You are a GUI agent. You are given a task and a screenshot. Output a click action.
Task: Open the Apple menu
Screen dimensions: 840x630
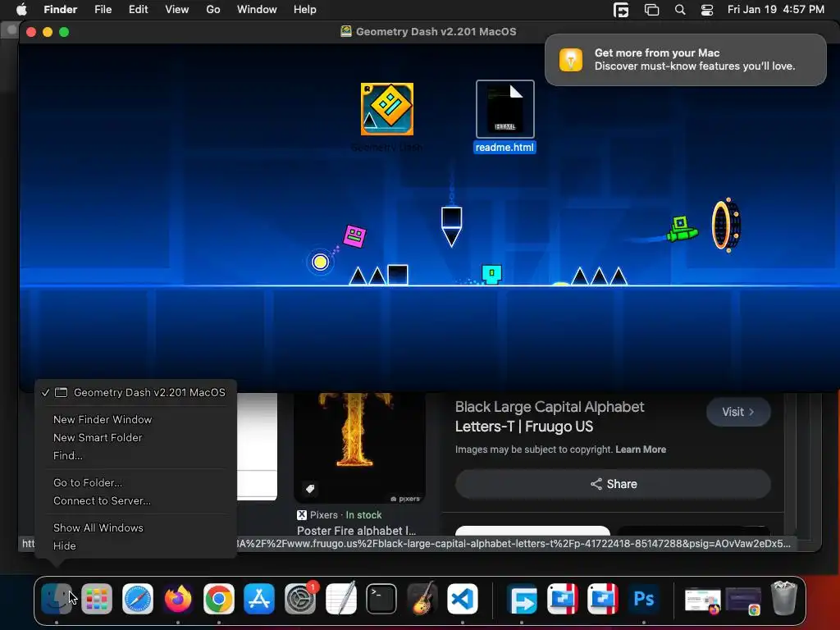point(21,10)
